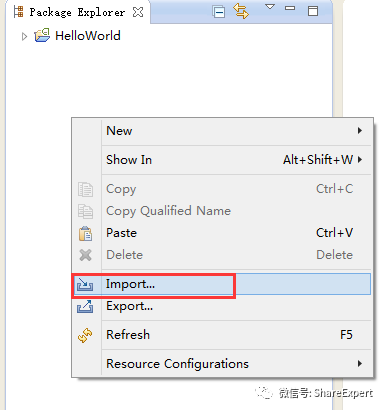Click the yellow Refresh arrows icon
Image resolution: width=384 pixels, height=410 pixels.
85,335
